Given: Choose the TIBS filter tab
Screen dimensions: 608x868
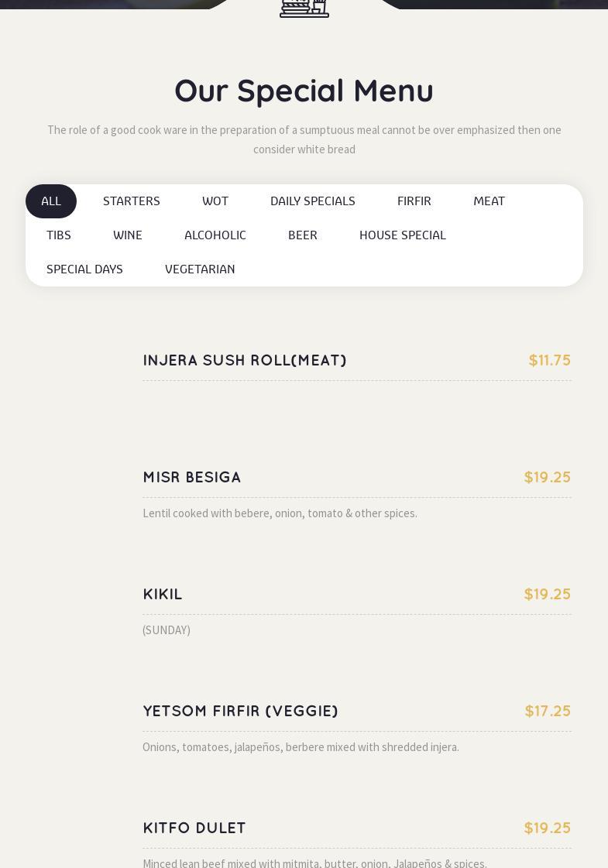Looking at the screenshot, I should point(59,235).
